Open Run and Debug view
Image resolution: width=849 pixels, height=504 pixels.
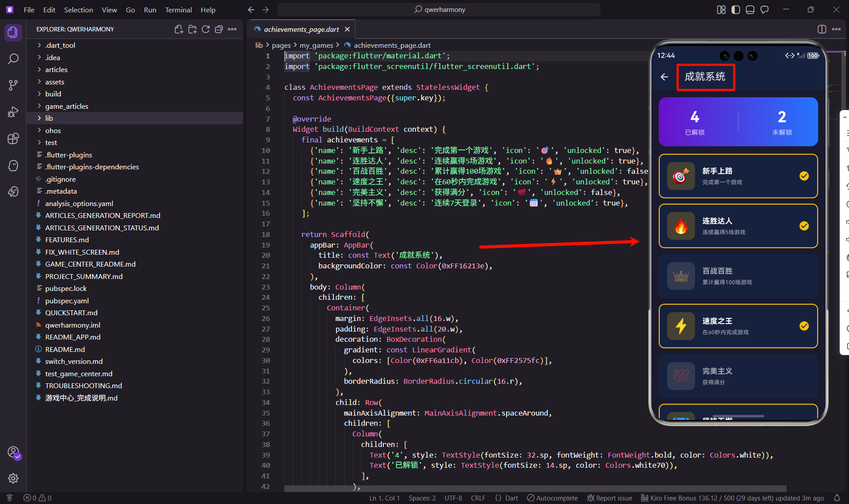[x=13, y=112]
